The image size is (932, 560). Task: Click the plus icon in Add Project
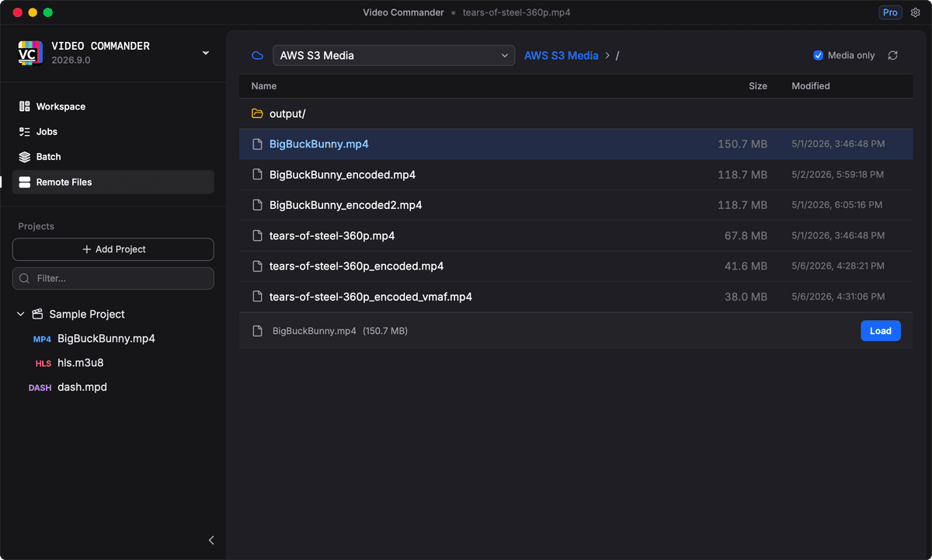pyautogui.click(x=87, y=249)
